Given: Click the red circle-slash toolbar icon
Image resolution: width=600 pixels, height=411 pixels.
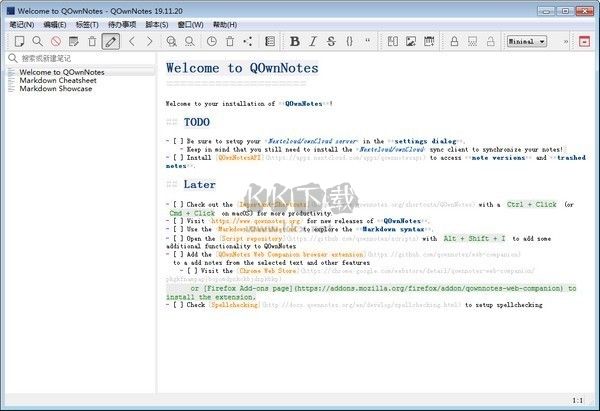Looking at the screenshot, I should (56, 41).
